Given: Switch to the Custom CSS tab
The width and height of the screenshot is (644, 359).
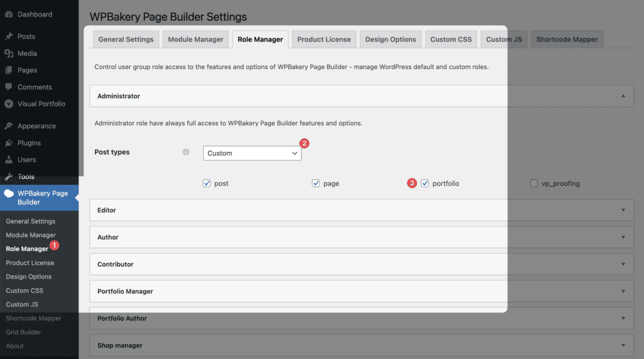Looking at the screenshot, I should [x=451, y=40].
